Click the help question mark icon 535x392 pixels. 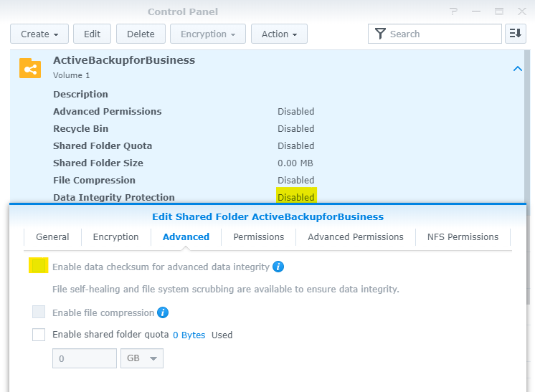[x=453, y=11]
